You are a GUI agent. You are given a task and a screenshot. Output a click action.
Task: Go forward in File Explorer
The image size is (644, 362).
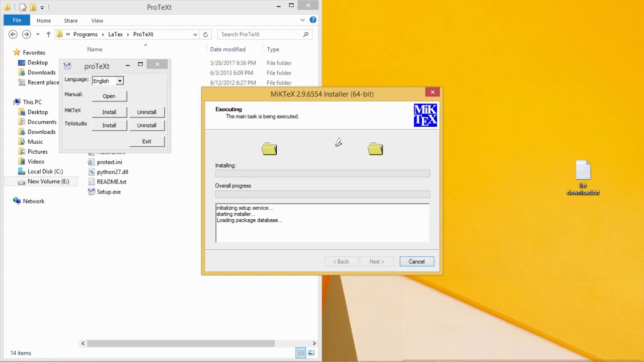26,34
